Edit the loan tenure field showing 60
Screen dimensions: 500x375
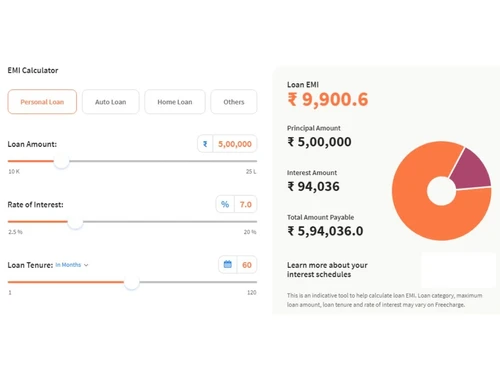(247, 265)
